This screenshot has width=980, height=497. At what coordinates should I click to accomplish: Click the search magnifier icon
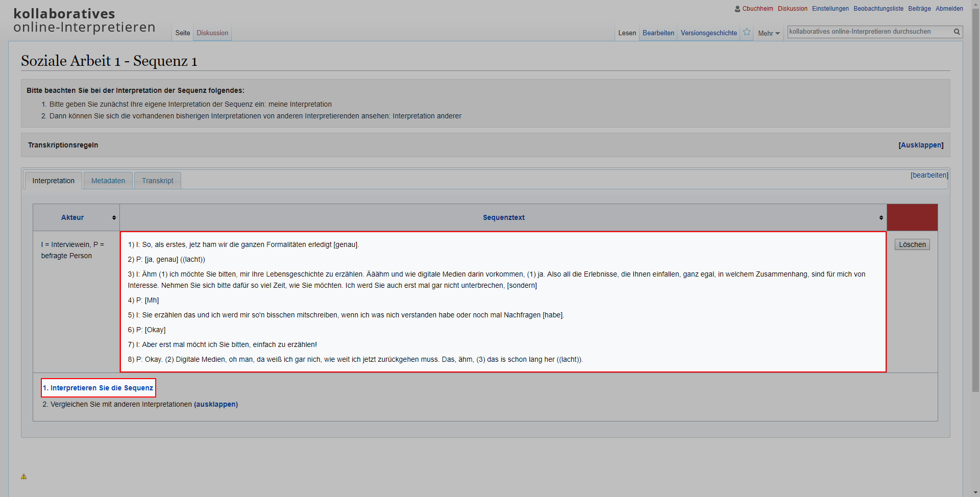pos(957,32)
